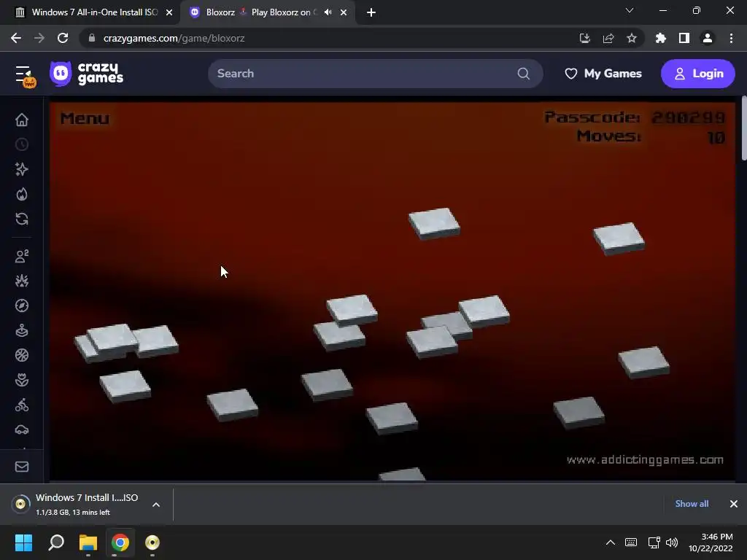Click the address bar URL
Viewport: 747px width, 560px height.
(174, 38)
